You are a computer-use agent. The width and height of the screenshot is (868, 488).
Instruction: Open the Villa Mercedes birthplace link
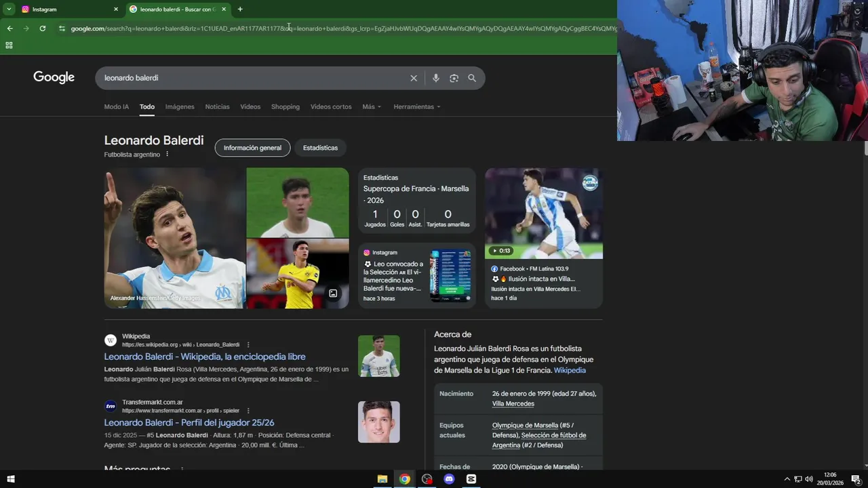(513, 403)
